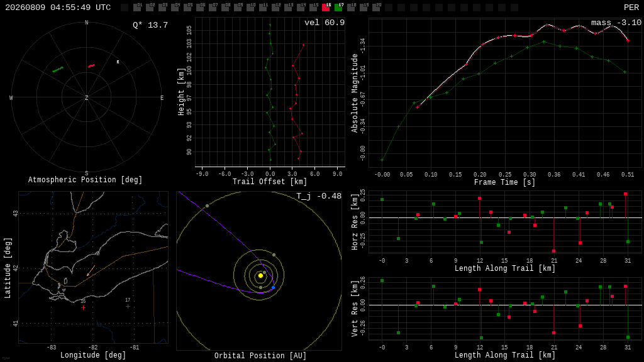Toggle the gray station 01 box

click(x=137, y=8)
